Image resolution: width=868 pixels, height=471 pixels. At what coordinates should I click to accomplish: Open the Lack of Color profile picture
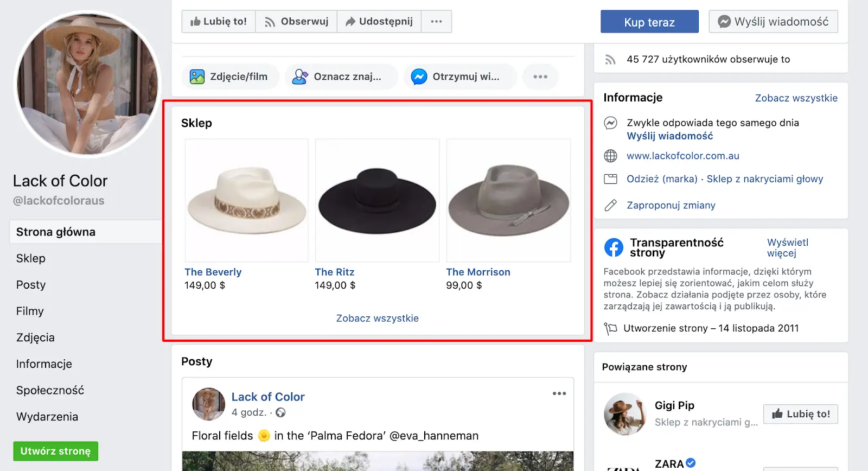pyautogui.click(x=87, y=84)
